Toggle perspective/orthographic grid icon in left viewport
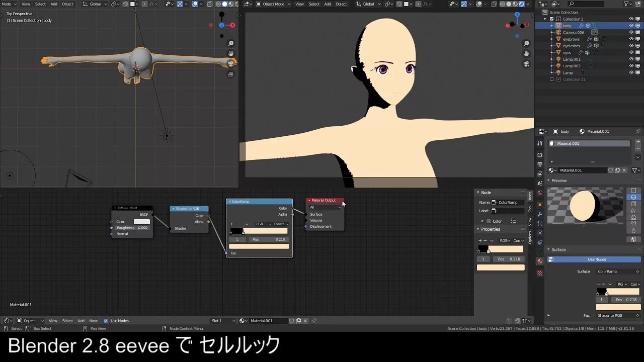Viewport: 644px width, 362px height. pos(231,74)
